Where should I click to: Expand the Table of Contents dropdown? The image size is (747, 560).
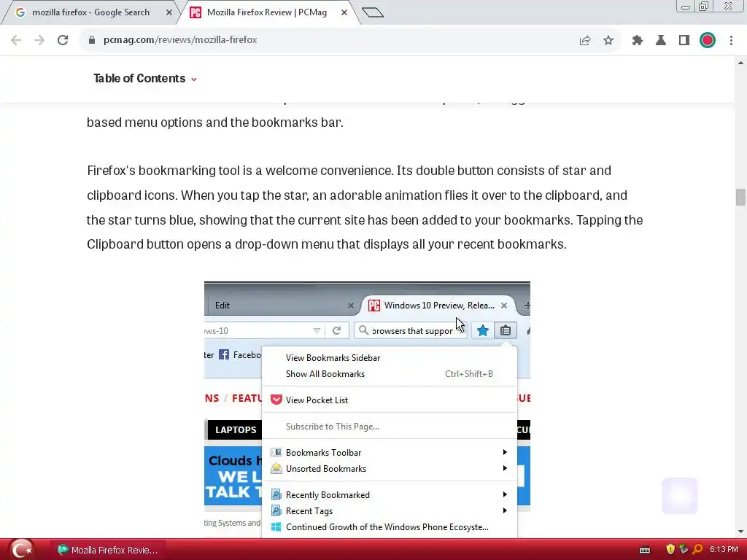point(145,79)
